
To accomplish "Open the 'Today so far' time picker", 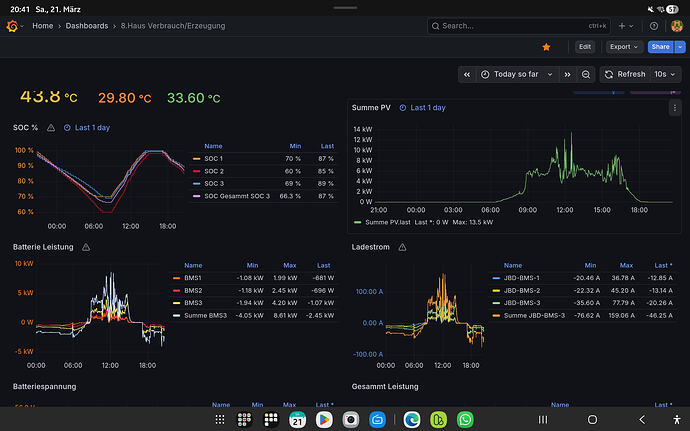I will (516, 74).
